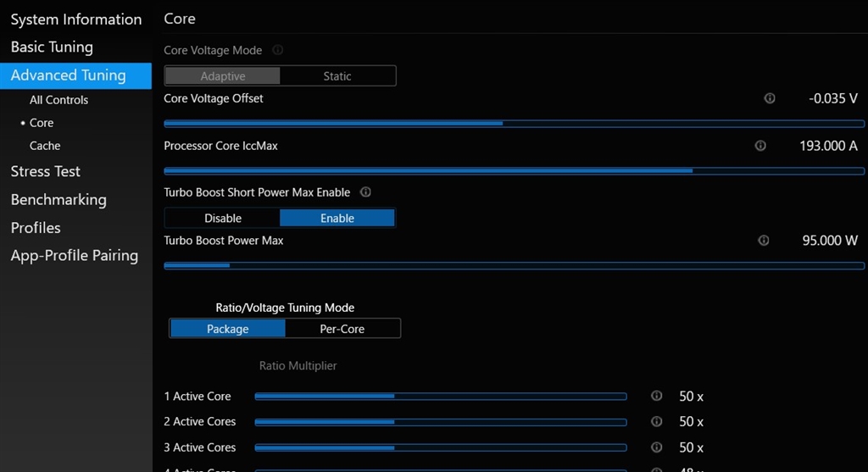The image size is (868, 472).
Task: Click the 1 Active Core ratio slider
Action: (441, 397)
